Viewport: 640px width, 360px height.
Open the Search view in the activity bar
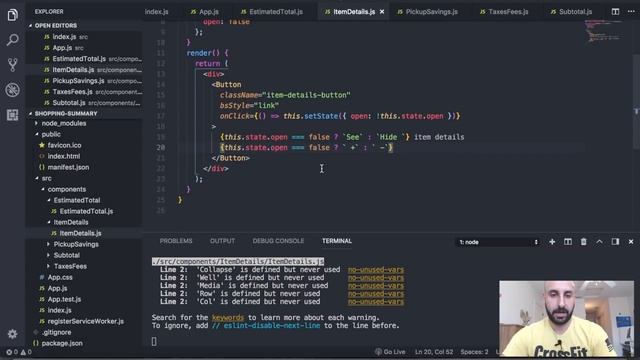click(12, 40)
